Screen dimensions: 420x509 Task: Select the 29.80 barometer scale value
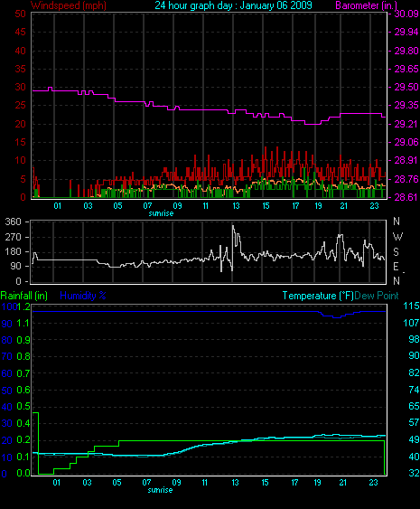point(406,51)
